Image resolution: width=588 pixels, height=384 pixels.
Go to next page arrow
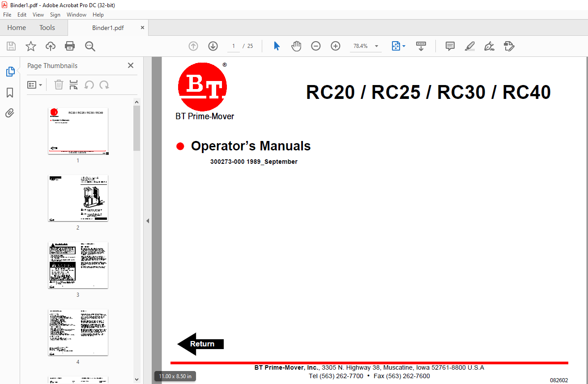point(213,46)
